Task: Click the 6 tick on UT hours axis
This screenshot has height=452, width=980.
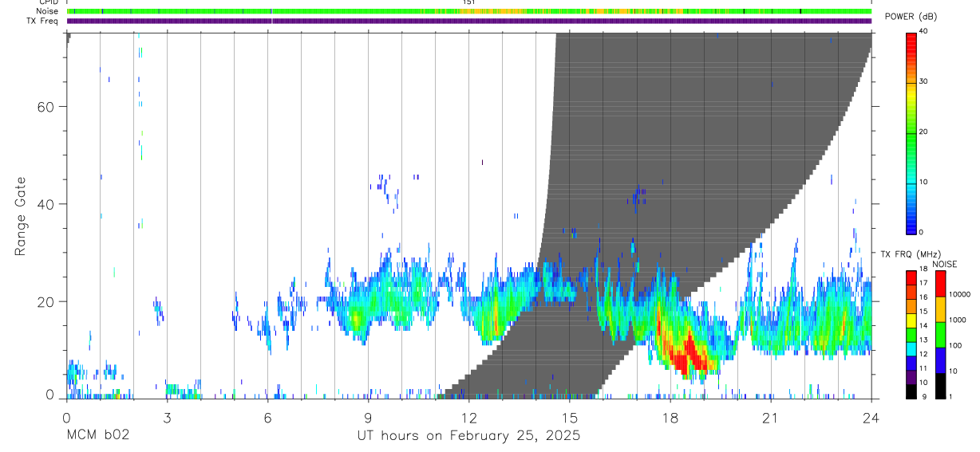Action: click(267, 418)
